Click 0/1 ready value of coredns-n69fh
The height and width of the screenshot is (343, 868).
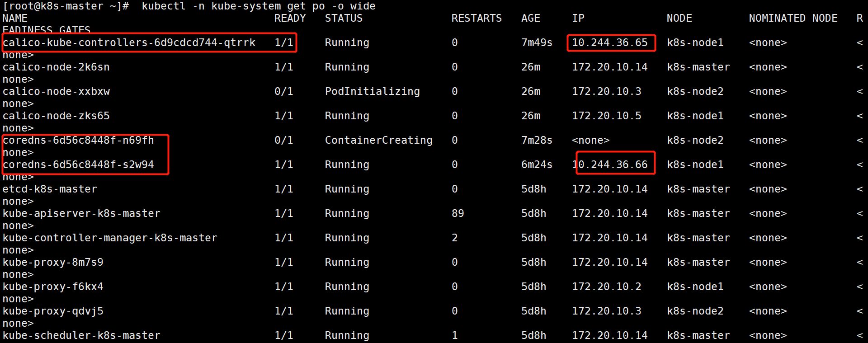(283, 140)
